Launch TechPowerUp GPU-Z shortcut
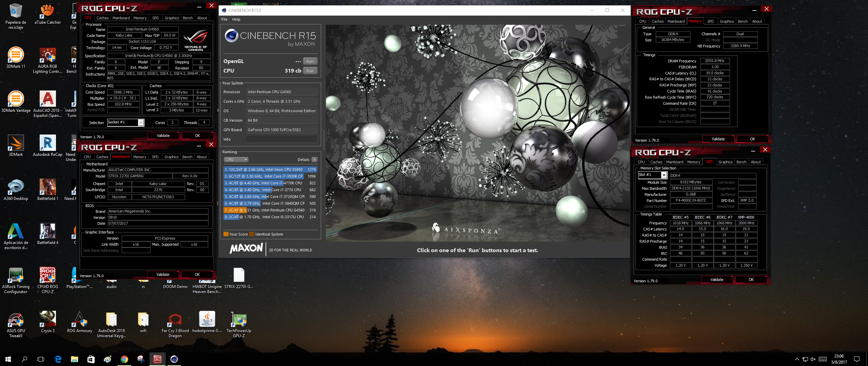The image size is (868, 366). click(x=239, y=325)
